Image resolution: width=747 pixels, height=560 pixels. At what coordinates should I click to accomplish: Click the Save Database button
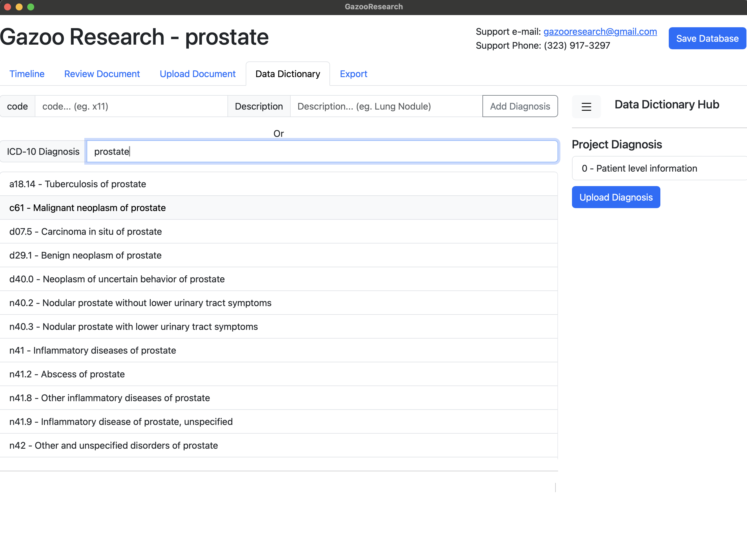click(x=707, y=39)
